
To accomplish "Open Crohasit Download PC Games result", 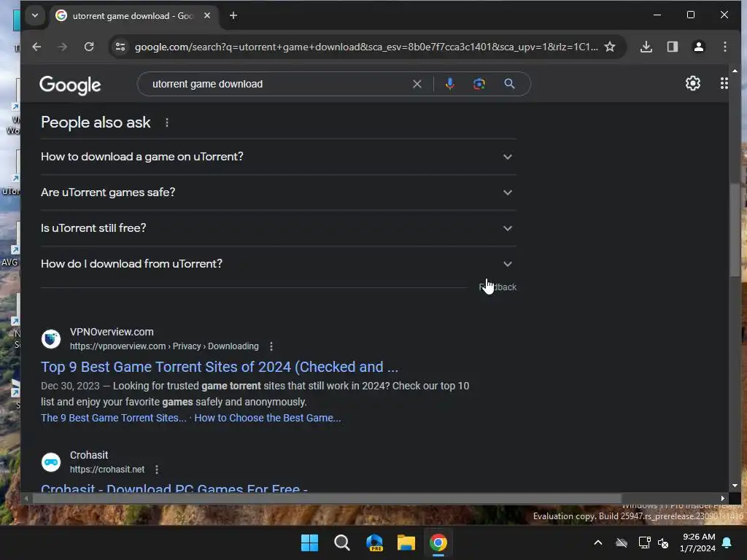I will pyautogui.click(x=174, y=488).
